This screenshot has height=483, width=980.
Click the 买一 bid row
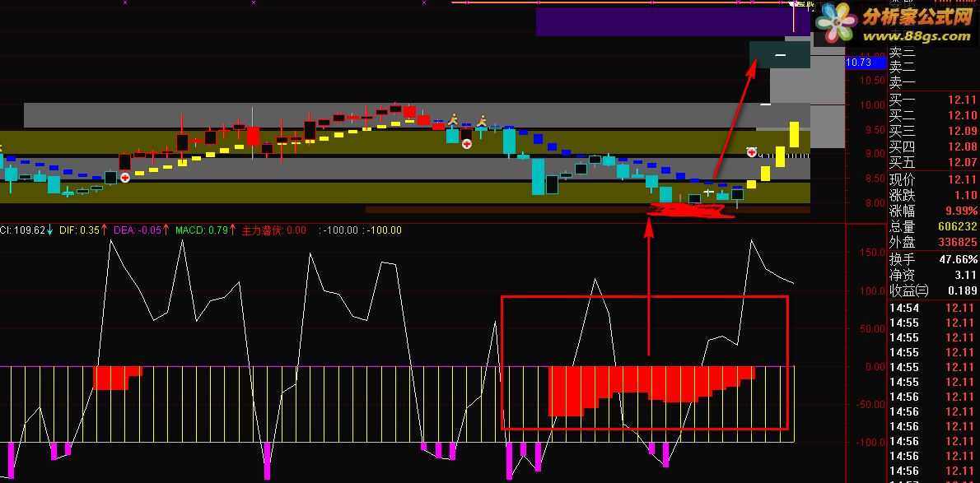click(934, 100)
